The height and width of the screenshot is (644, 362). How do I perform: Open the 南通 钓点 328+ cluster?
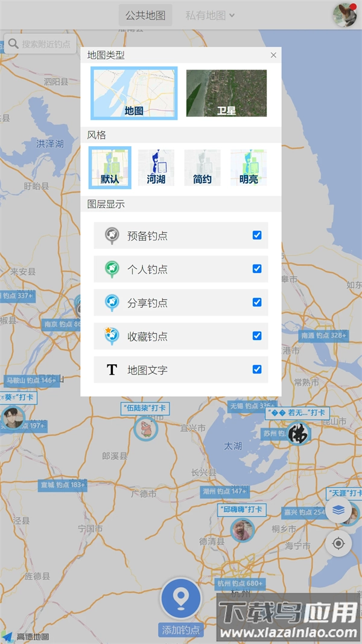pyautogui.click(x=324, y=335)
